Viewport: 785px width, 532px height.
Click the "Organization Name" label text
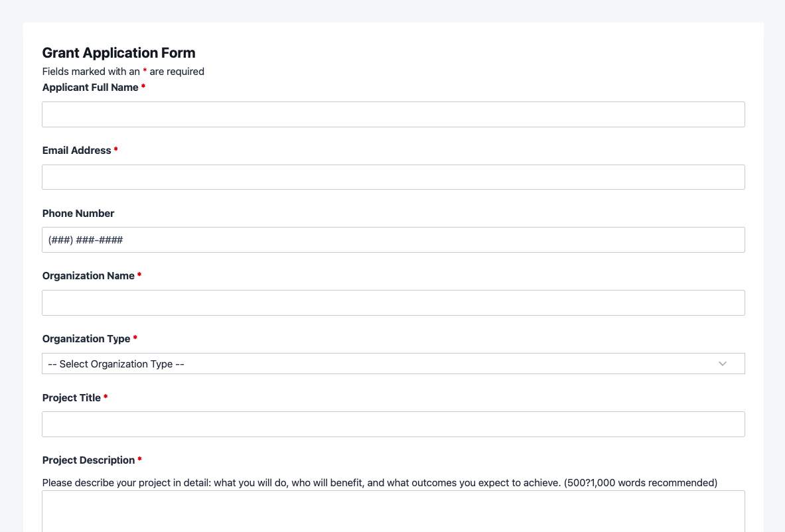coord(88,276)
